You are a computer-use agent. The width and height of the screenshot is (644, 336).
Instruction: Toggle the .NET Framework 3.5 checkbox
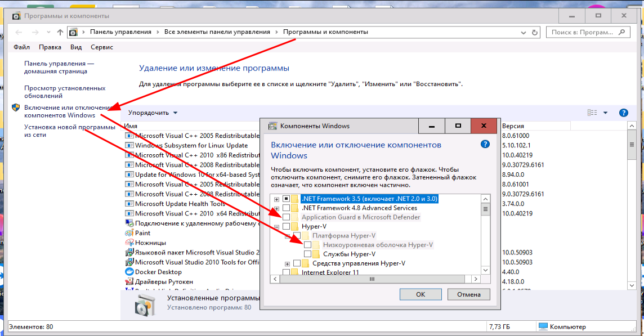point(287,199)
